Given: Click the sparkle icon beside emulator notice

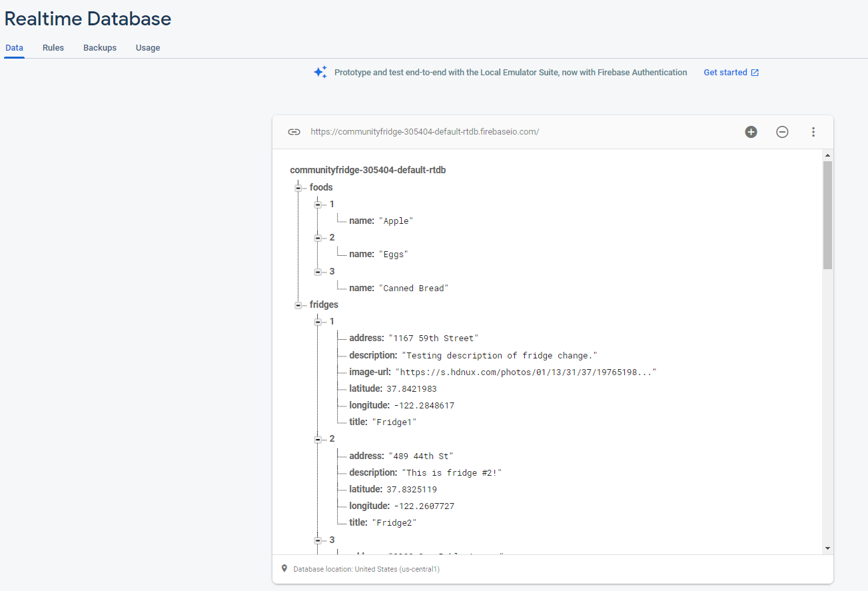Looking at the screenshot, I should pyautogui.click(x=320, y=72).
